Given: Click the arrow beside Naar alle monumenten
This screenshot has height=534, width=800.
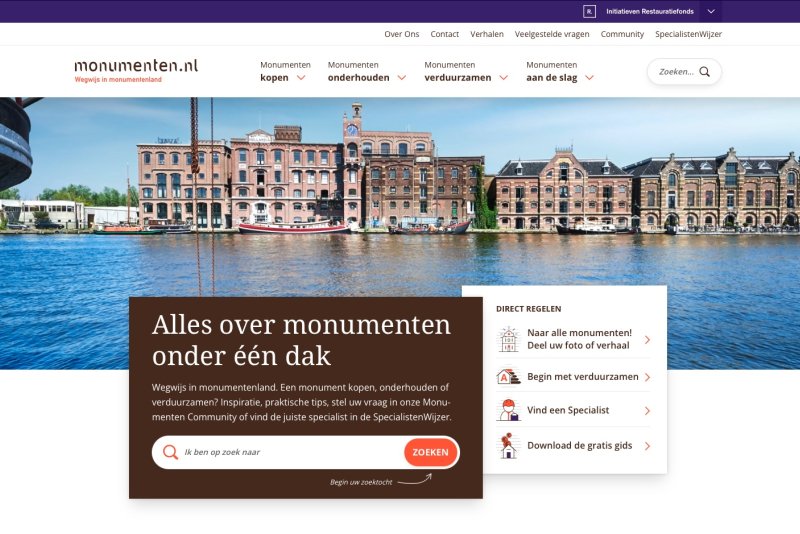Looking at the screenshot, I should coord(647,340).
